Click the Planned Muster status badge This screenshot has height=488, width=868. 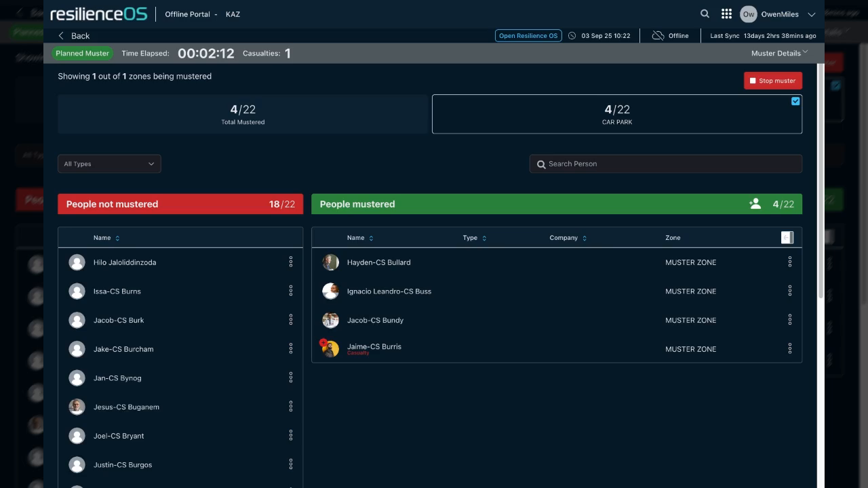click(x=82, y=53)
